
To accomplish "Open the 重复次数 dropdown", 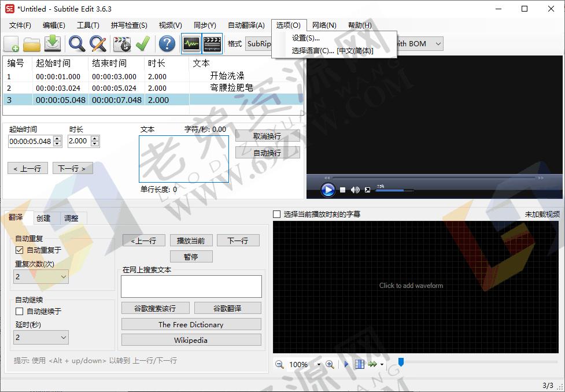I will (x=40, y=277).
